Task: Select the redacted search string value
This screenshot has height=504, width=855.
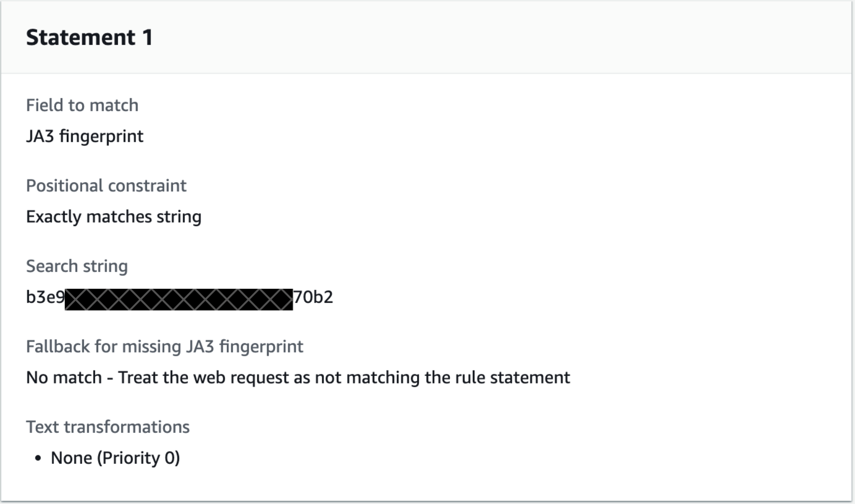Action: pos(178,297)
